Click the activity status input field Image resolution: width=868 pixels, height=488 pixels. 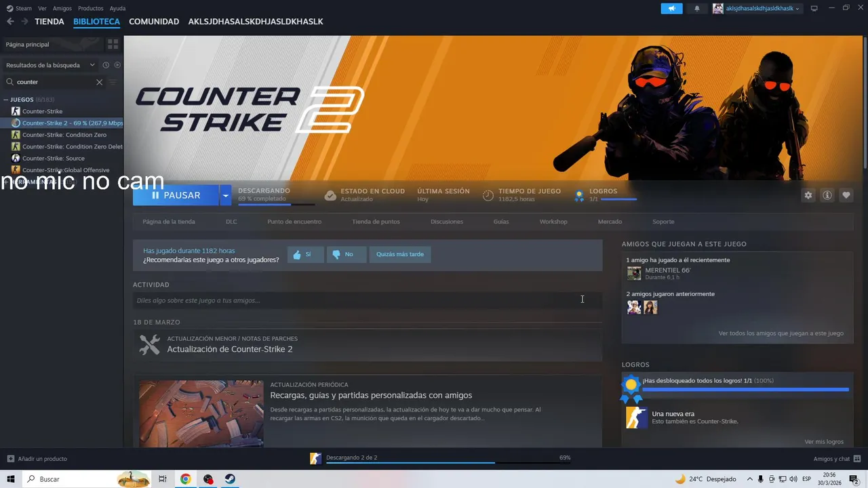(368, 300)
